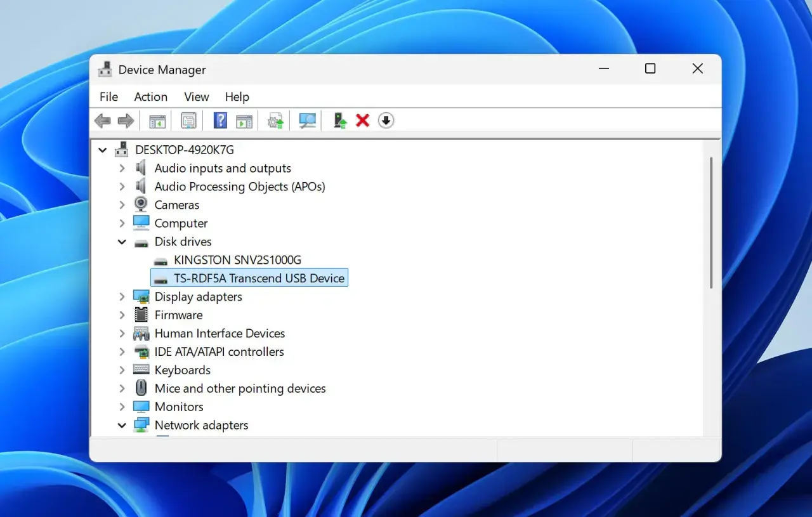This screenshot has width=812, height=517.
Task: Expand the IDE ATA/ATAPI controllers category
Action: click(x=122, y=351)
